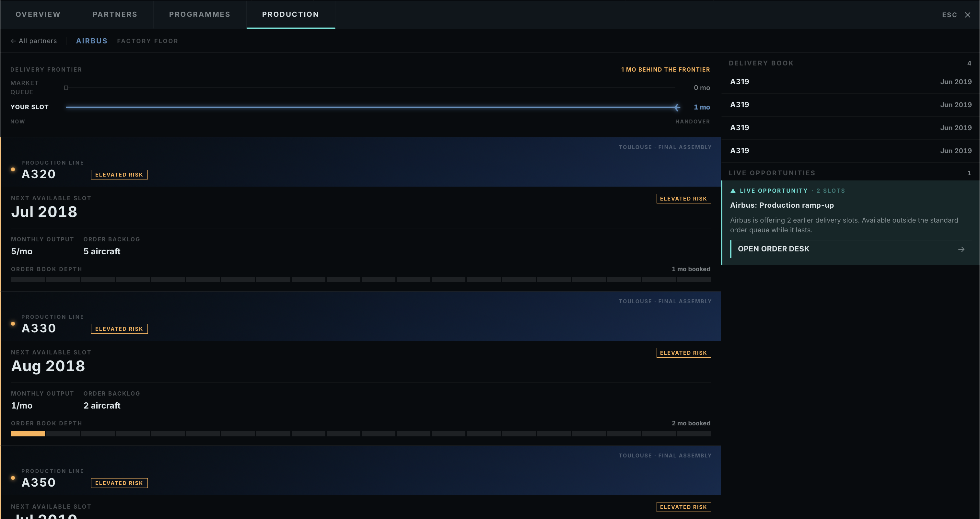The width and height of the screenshot is (980, 519).
Task: Open the Order Desk
Action: click(851, 249)
